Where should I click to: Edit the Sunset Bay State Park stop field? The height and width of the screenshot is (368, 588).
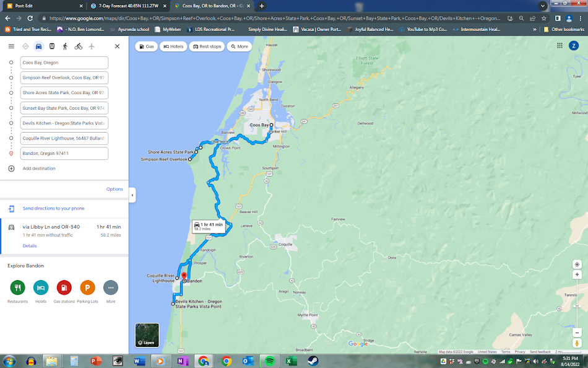pyautogui.click(x=64, y=108)
